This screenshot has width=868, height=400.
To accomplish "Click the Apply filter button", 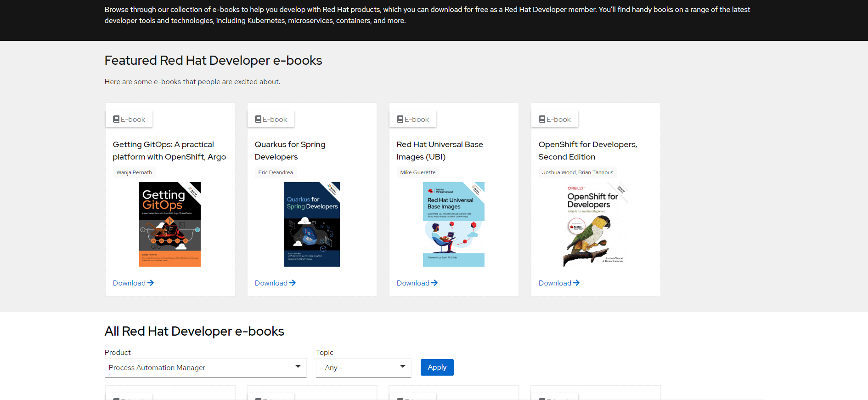I will pos(437,367).
